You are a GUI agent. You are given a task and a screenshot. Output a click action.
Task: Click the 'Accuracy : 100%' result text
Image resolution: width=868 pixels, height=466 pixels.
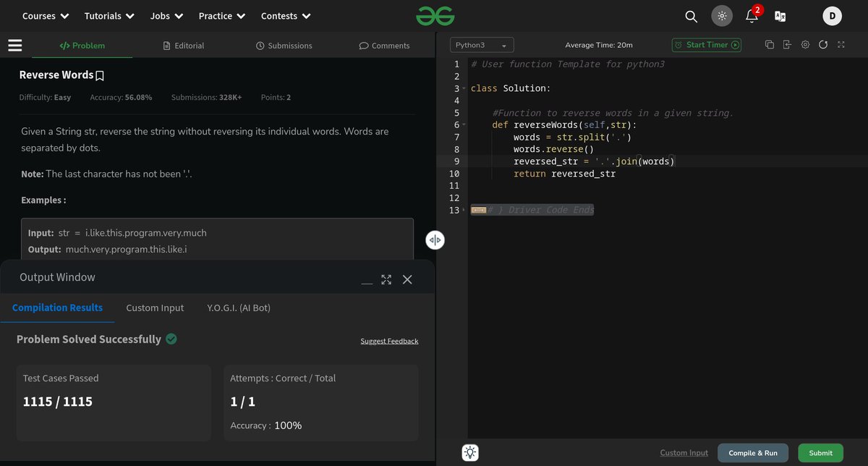[265, 425]
